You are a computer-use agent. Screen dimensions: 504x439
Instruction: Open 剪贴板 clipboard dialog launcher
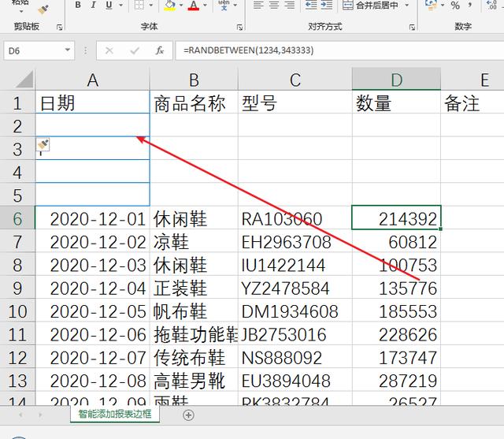(60, 28)
